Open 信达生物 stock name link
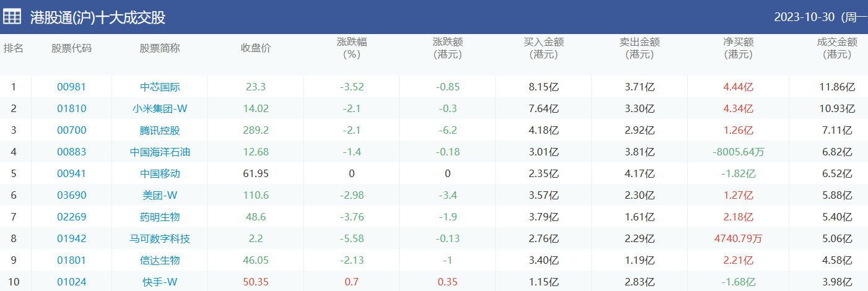The image size is (868, 291). click(160, 261)
